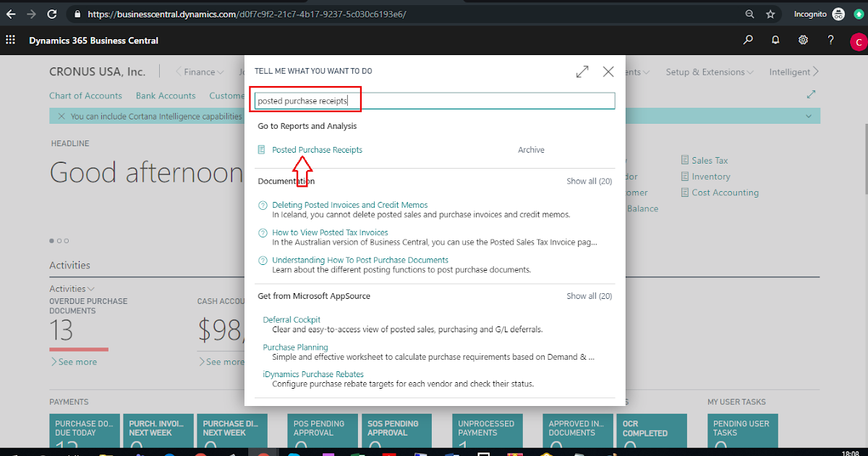
Task: Open Understanding How To Post Purchase Documents
Action: 360,260
